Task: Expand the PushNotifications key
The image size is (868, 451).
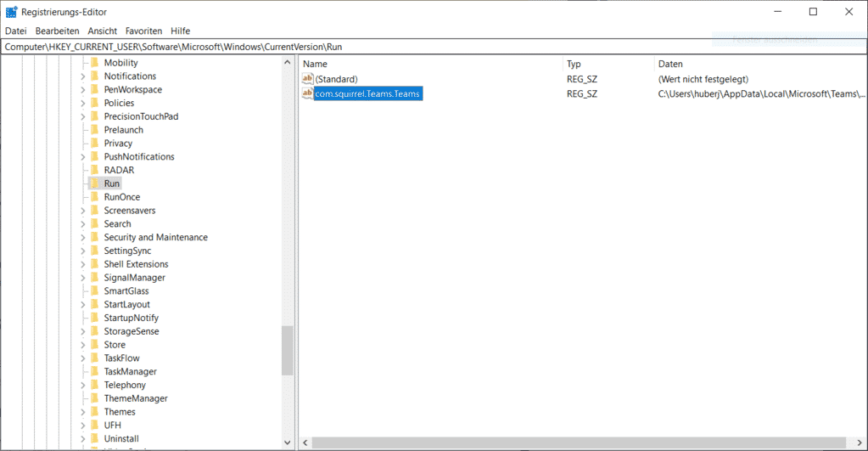Action: [83, 157]
